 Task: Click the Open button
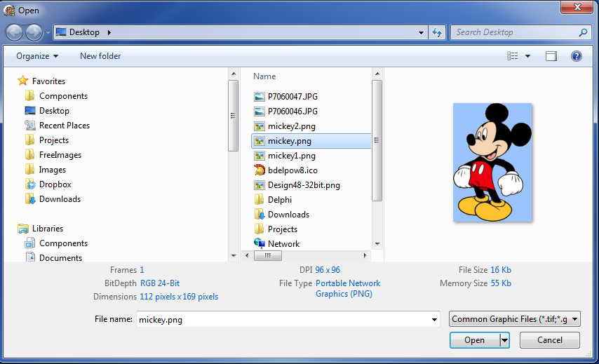[x=474, y=340]
